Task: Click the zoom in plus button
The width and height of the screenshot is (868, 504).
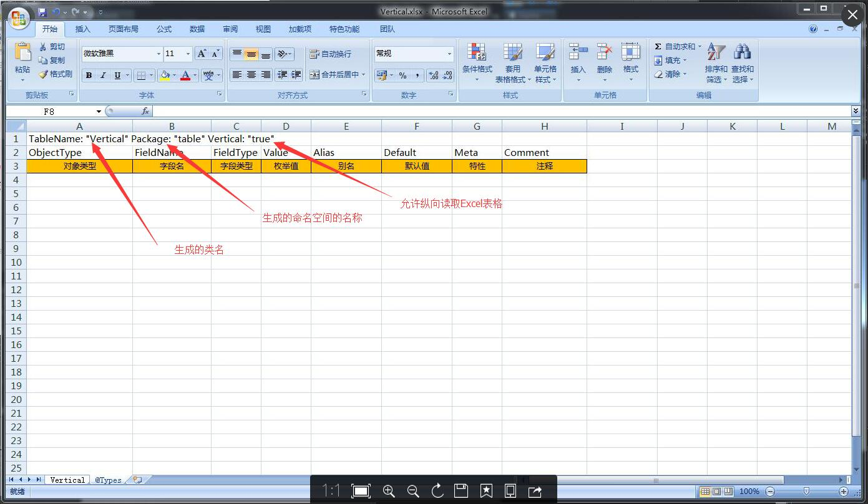Action: pyautogui.click(x=844, y=492)
